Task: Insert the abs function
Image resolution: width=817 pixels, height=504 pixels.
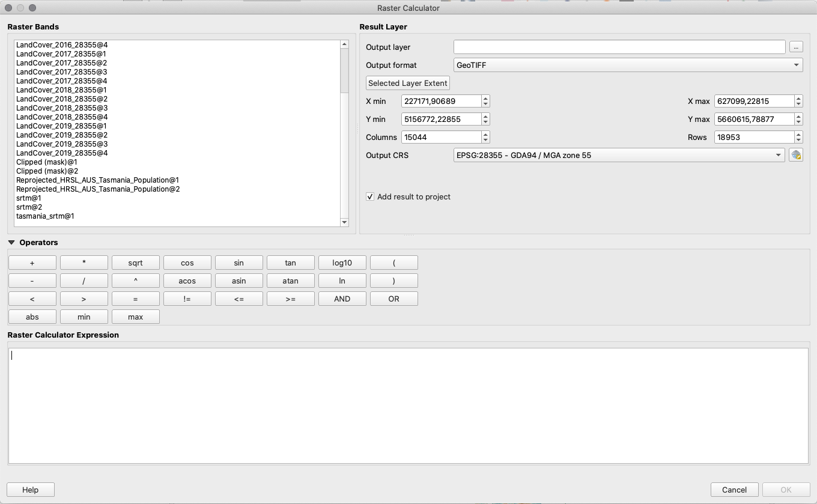Action: click(x=32, y=317)
